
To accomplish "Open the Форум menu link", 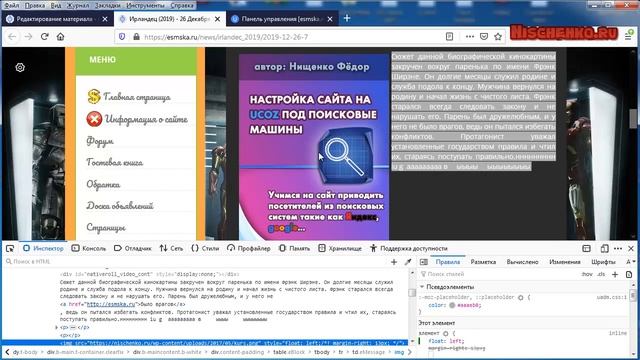I will 100,141.
